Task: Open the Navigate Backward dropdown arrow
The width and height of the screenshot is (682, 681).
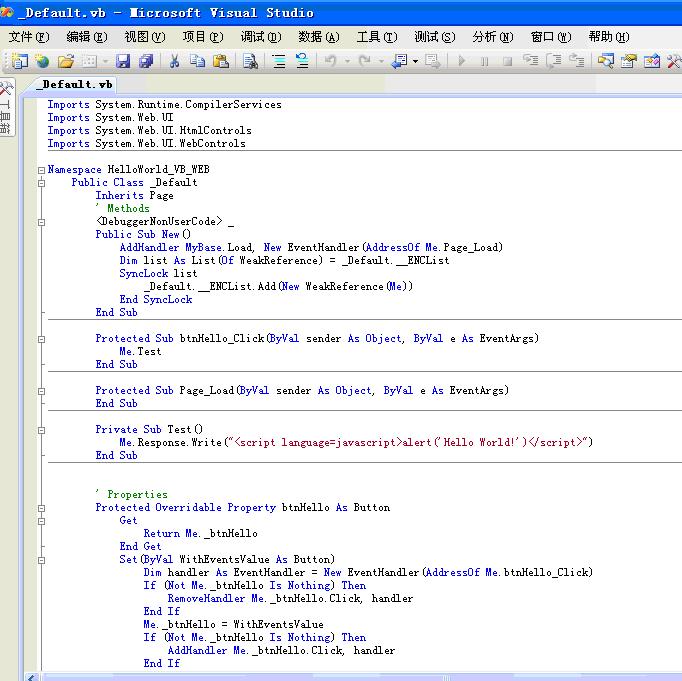Action: (415, 61)
